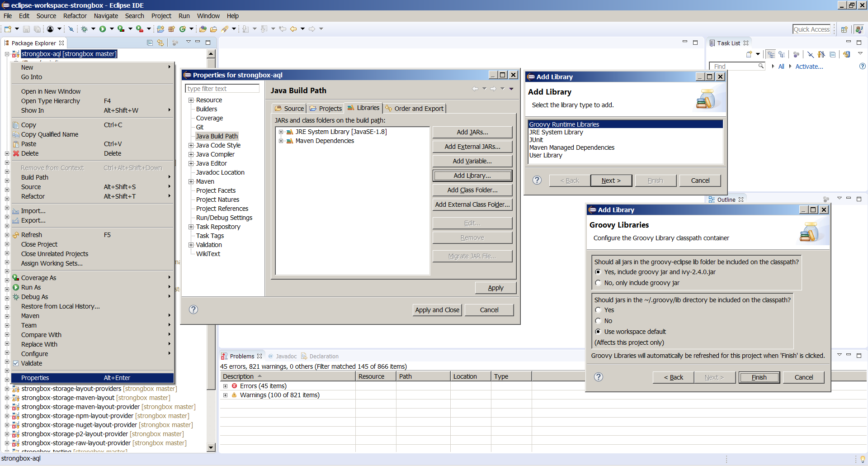Click the New Task icon in Task List
Image resolution: width=868 pixels, height=466 pixels.
pyautogui.click(x=749, y=54)
